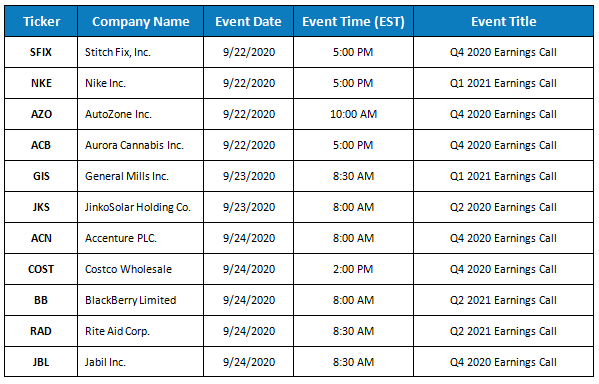The image size is (599, 384).
Task: Select the Company Name column header
Action: pos(141,21)
